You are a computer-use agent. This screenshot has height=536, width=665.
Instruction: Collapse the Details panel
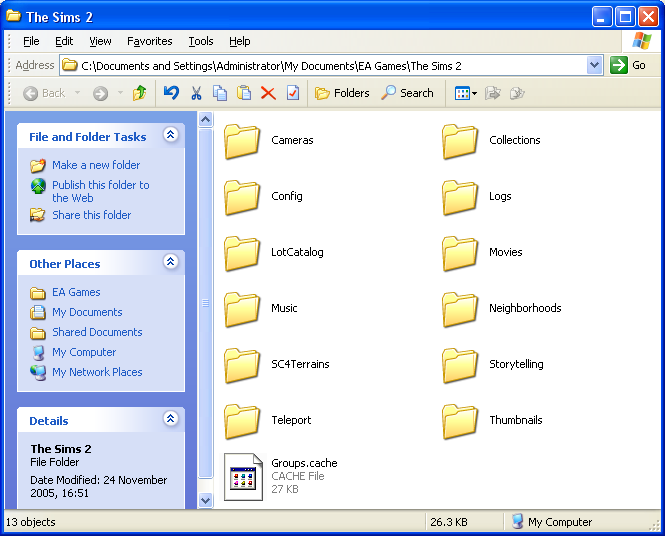tap(170, 419)
